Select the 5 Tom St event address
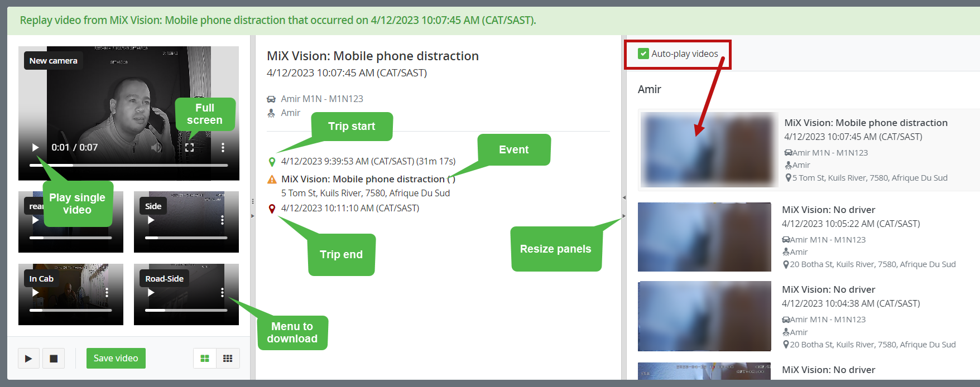 point(366,193)
